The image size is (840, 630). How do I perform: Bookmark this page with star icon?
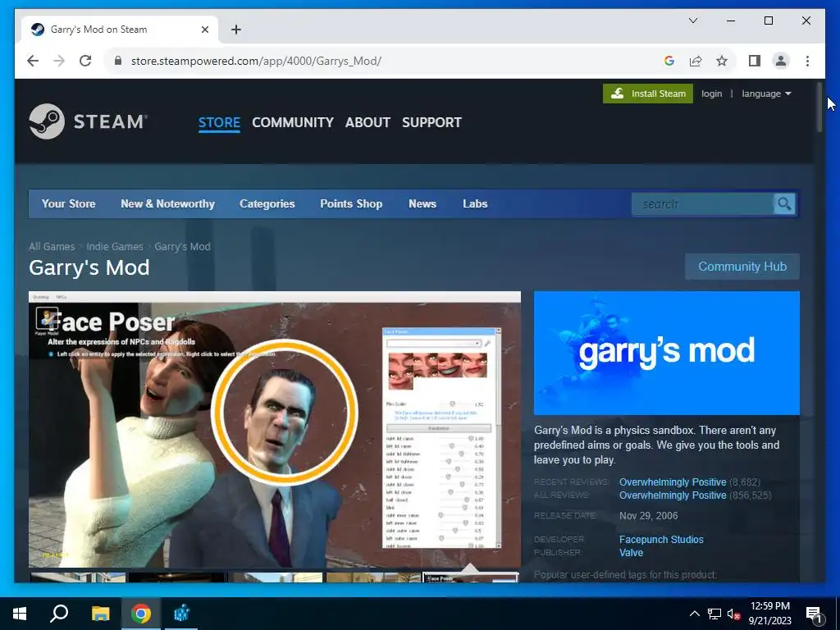(x=722, y=61)
